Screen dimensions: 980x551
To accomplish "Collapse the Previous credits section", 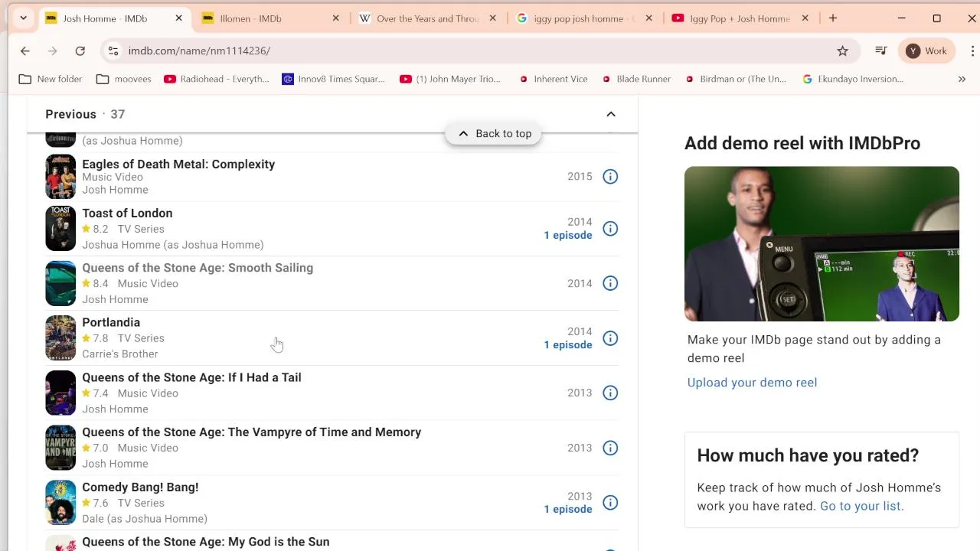I will (x=611, y=114).
